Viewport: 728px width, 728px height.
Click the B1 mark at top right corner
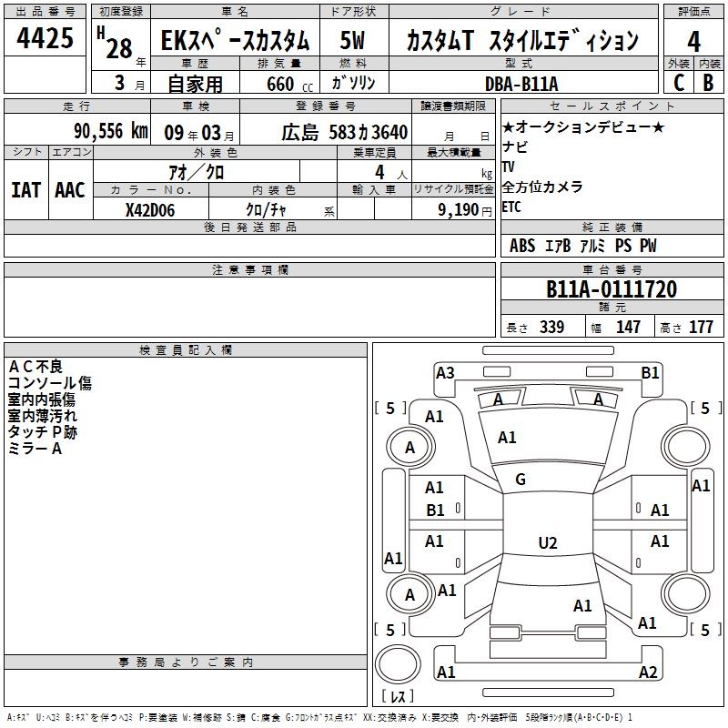(x=650, y=372)
